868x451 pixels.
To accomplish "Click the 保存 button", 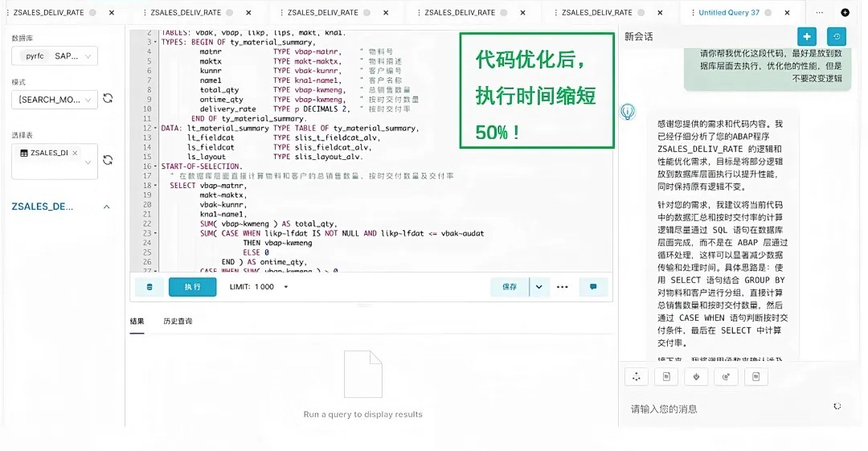I will tap(510, 287).
